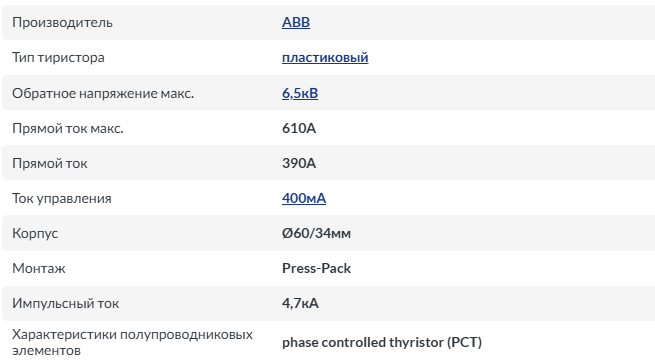Click the Импульсный ток label
655x364 pixels.
pos(66,303)
